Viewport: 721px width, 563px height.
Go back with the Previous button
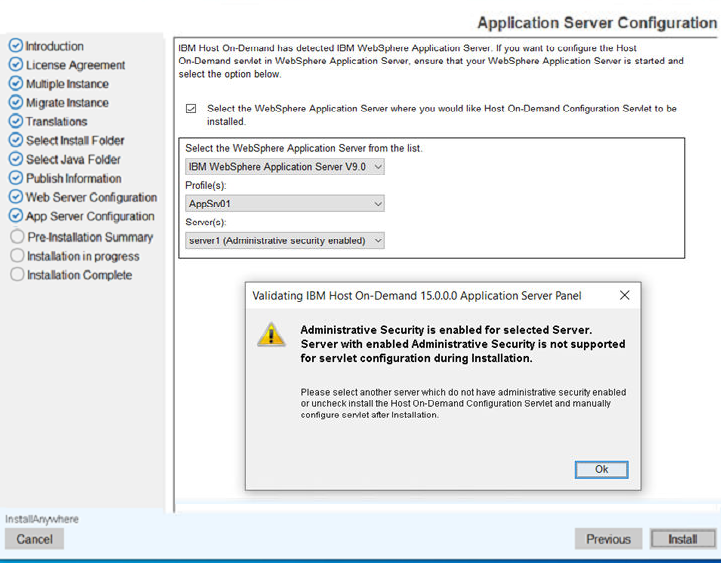click(608, 539)
